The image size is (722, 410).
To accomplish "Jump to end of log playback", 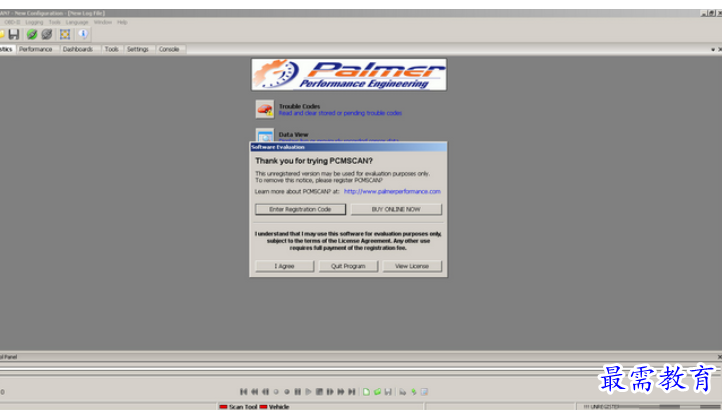I will (x=352, y=392).
